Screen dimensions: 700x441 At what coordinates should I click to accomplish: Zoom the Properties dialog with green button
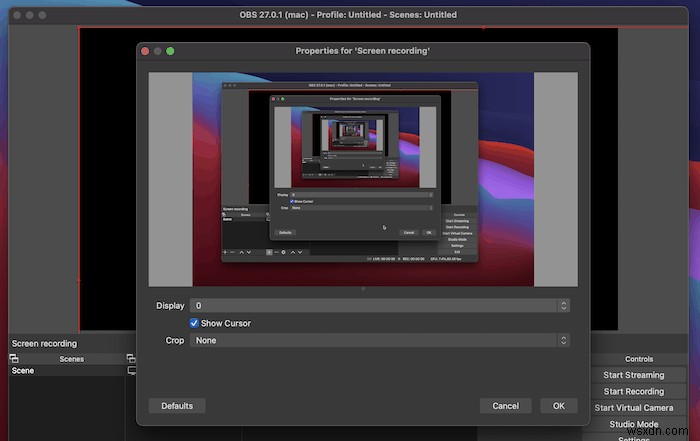click(171, 51)
